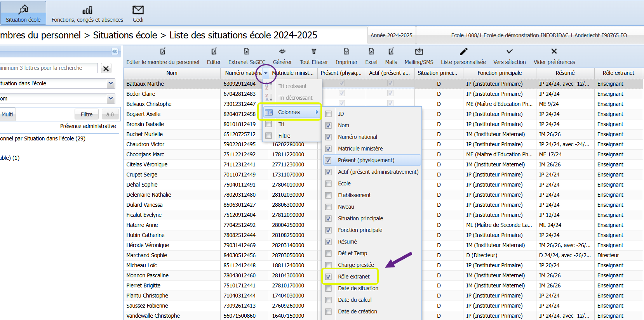The width and height of the screenshot is (644, 320).
Task: Select row Battiaux Marthe
Action: (x=383, y=84)
